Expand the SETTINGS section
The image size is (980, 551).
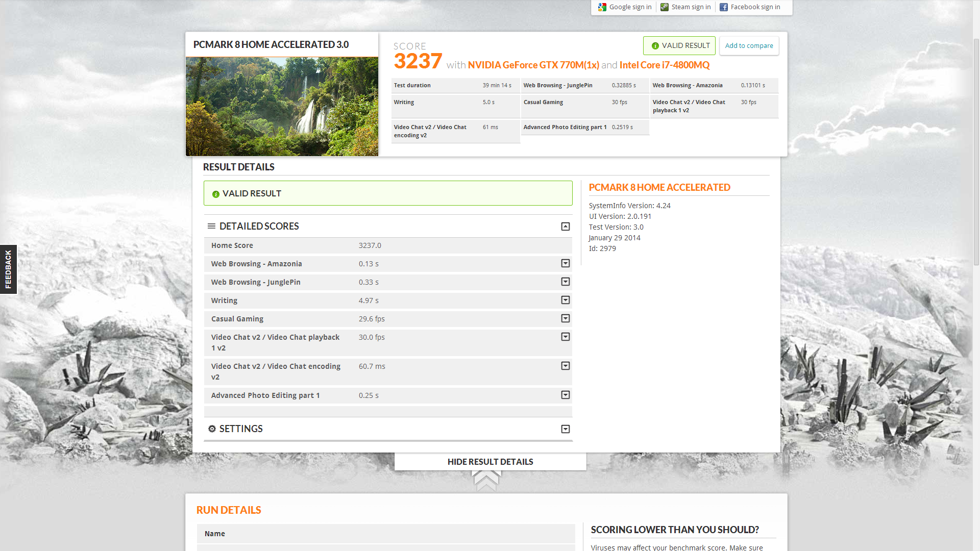566,429
